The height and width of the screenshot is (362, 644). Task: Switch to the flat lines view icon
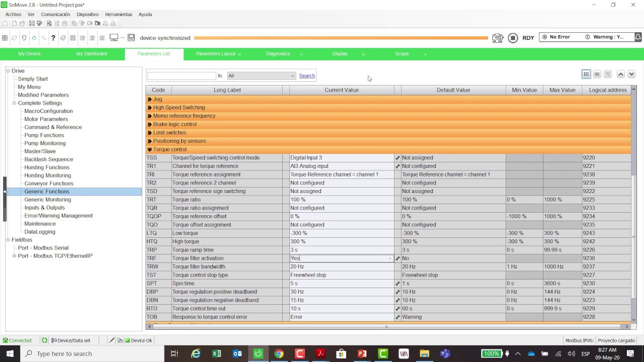pyautogui.click(x=597, y=74)
